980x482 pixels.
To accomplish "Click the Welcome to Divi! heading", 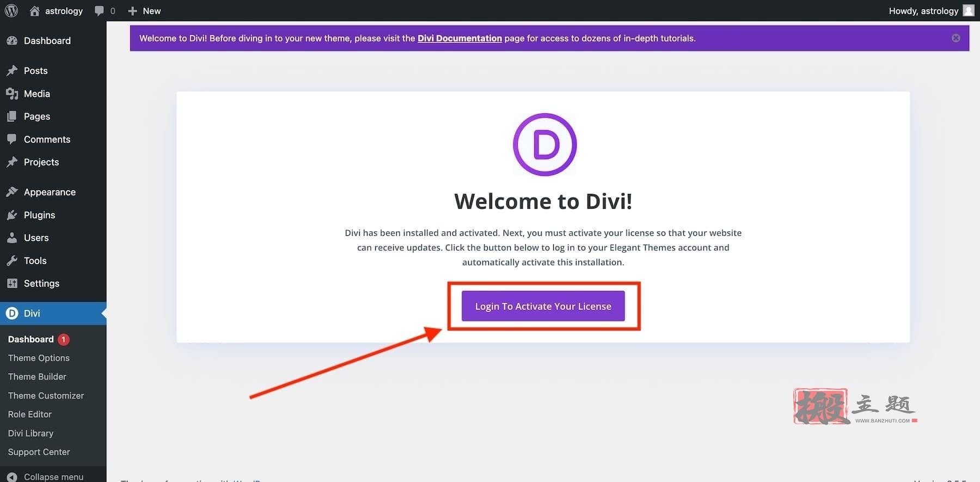I will (x=543, y=201).
